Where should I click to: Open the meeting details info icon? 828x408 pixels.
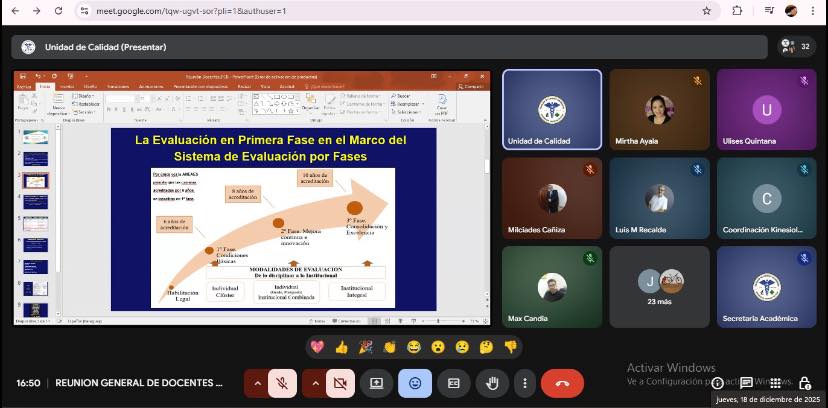tap(717, 383)
